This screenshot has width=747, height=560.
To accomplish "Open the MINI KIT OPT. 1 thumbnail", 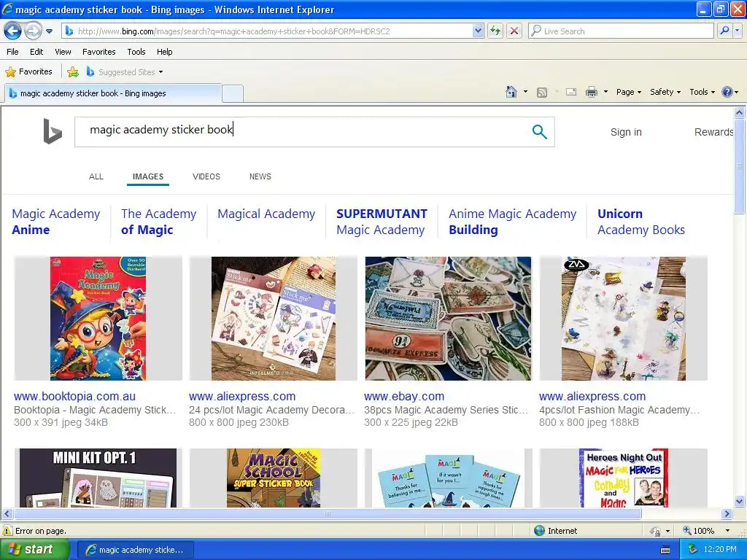I will (x=98, y=478).
